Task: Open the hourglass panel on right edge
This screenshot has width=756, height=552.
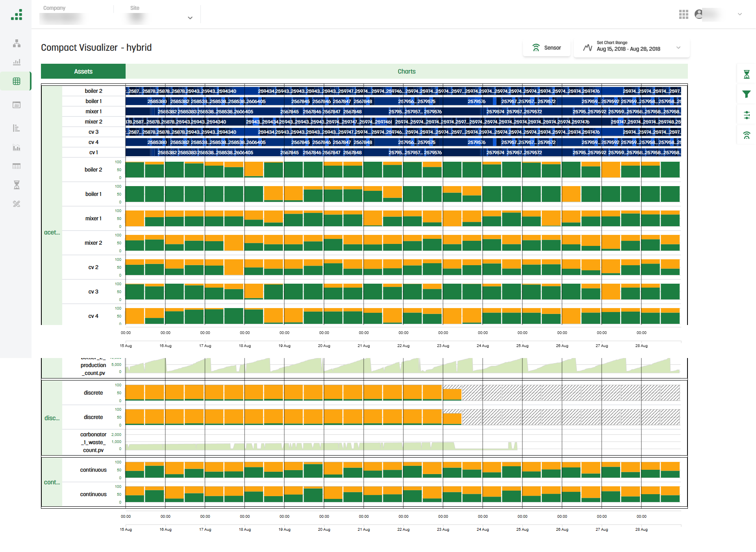Action: tap(746, 74)
